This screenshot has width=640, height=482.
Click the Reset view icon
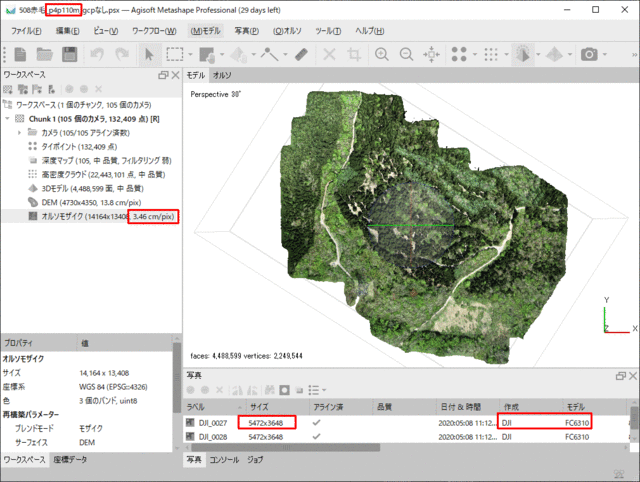pos(431,54)
